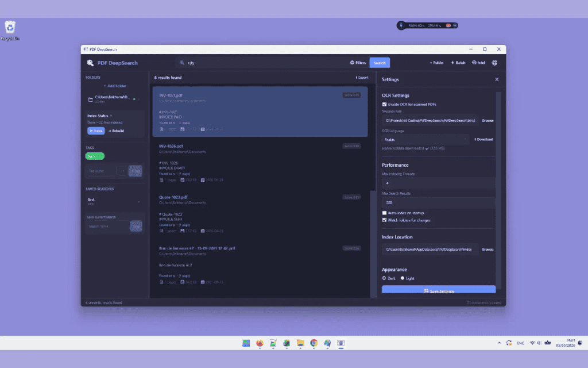Click the green tag chip
This screenshot has height=368, width=588.
point(95,156)
